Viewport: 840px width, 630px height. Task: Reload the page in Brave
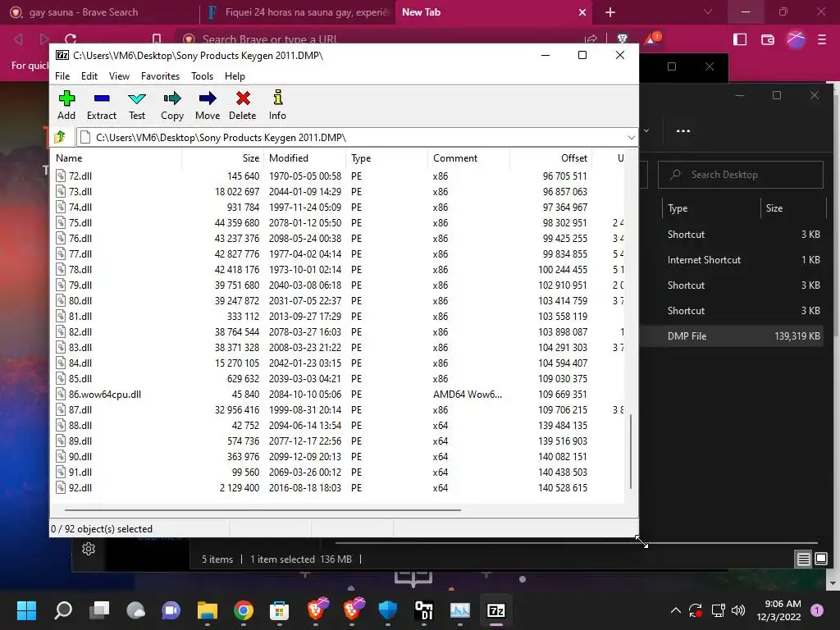coord(71,39)
